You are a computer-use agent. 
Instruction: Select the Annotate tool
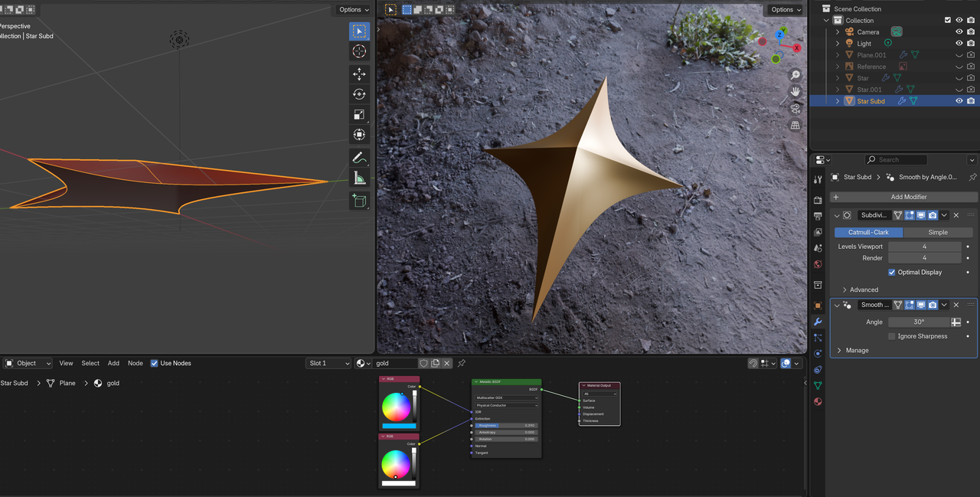coord(358,158)
